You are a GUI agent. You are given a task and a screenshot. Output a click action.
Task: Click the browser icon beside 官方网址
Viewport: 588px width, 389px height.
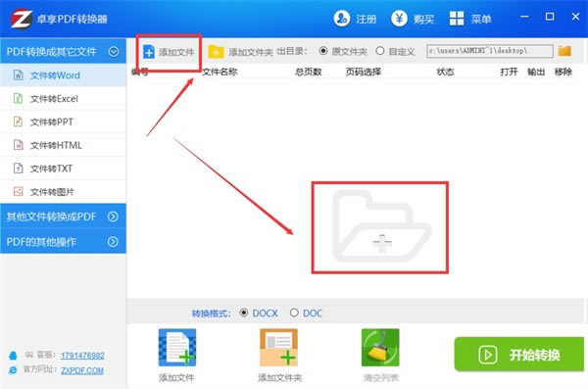pos(13,370)
